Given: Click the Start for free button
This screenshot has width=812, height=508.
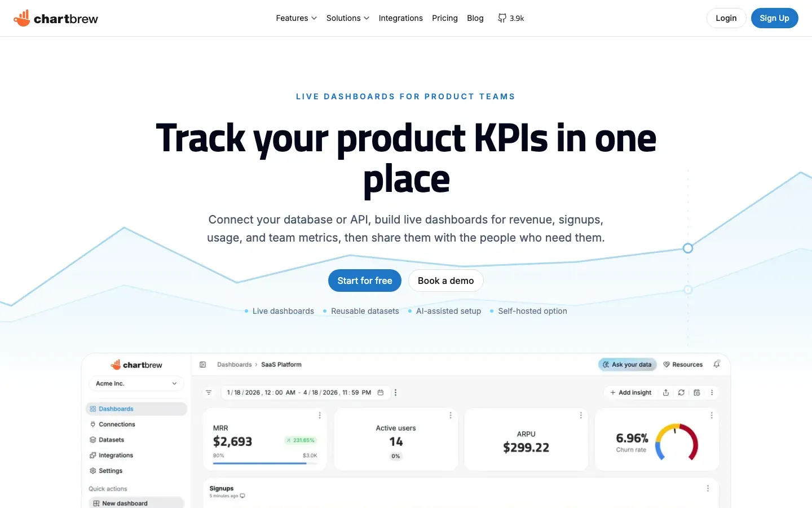Looking at the screenshot, I should coord(365,281).
